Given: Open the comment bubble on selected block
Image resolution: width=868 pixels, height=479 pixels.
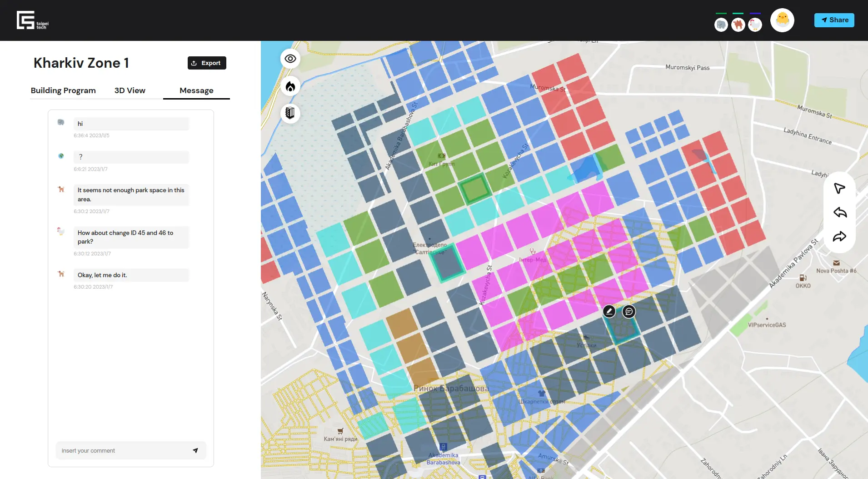Looking at the screenshot, I should pyautogui.click(x=629, y=311).
